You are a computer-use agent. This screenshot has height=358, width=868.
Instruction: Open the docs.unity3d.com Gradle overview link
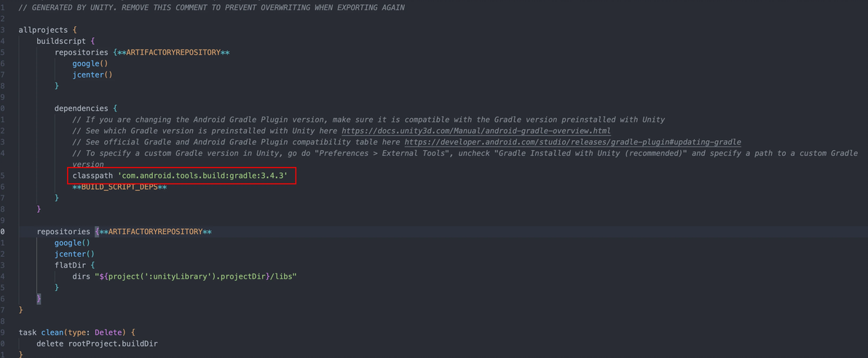point(476,131)
